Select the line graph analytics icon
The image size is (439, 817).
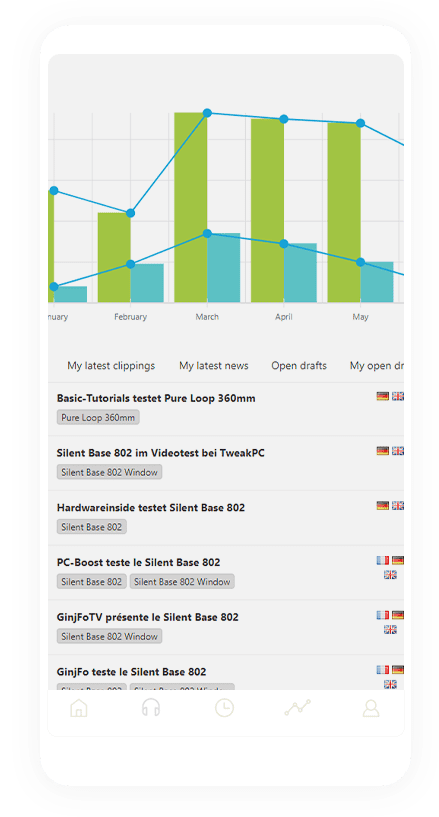pos(297,708)
